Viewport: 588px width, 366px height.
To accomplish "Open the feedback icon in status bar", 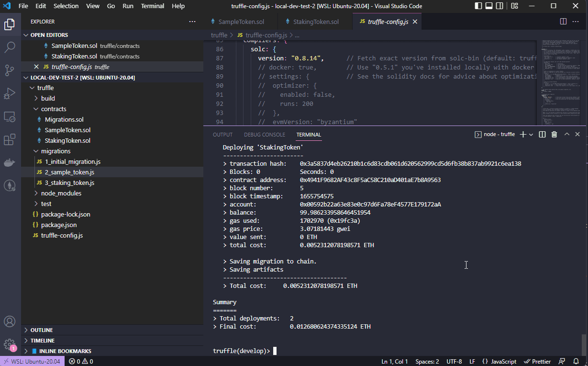I will (x=562, y=361).
